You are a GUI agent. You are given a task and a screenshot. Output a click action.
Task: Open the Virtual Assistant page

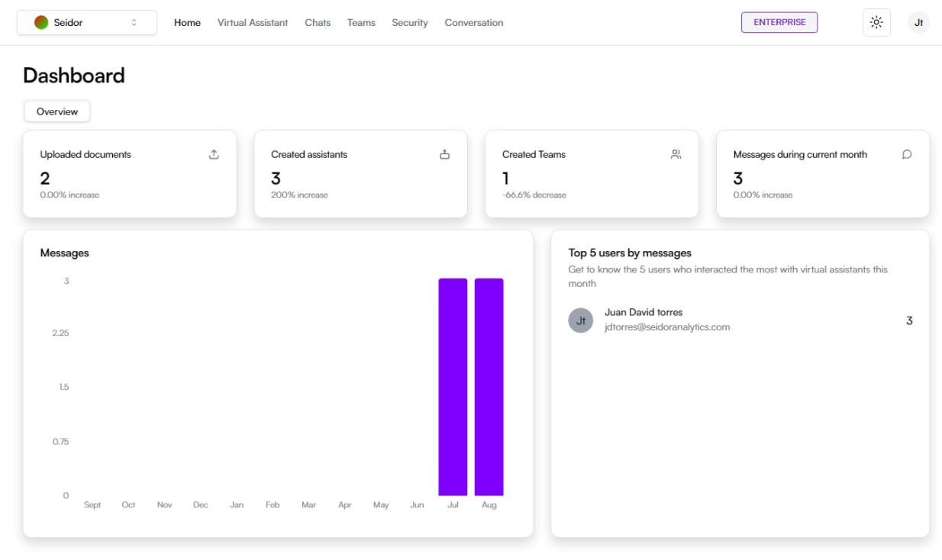pos(253,23)
